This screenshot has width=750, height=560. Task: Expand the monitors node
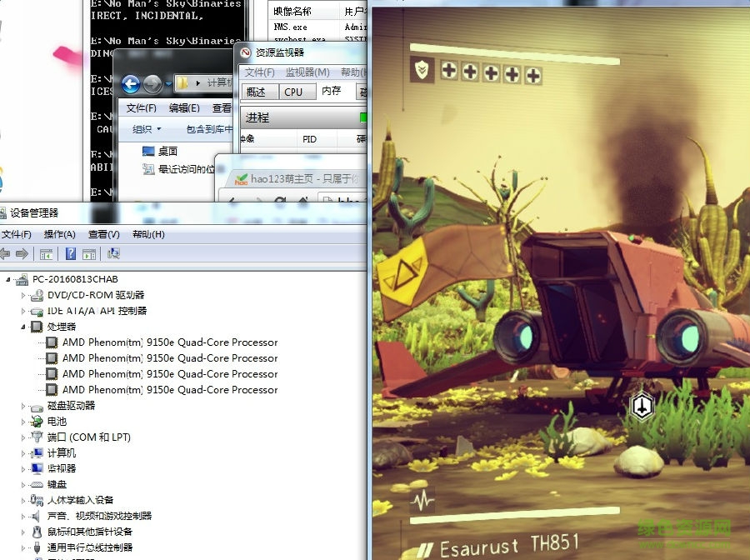(23, 468)
